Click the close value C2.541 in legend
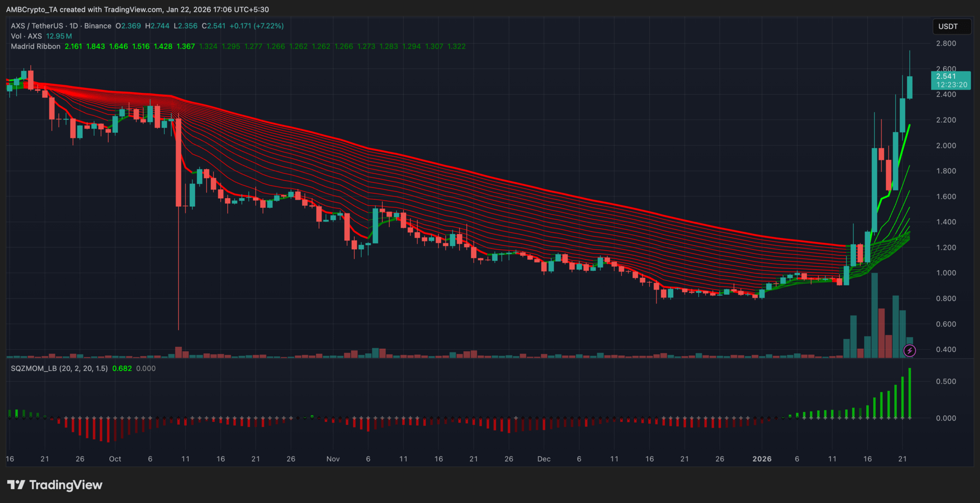 click(x=213, y=26)
